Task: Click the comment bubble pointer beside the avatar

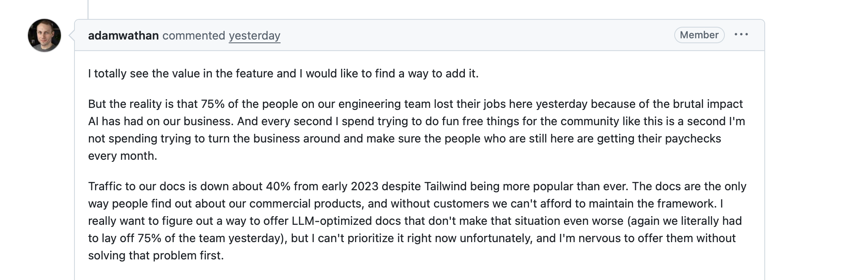Action: 72,35
